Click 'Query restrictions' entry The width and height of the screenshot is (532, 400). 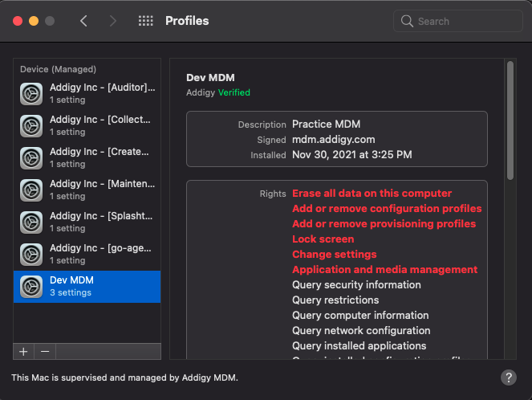pos(335,300)
